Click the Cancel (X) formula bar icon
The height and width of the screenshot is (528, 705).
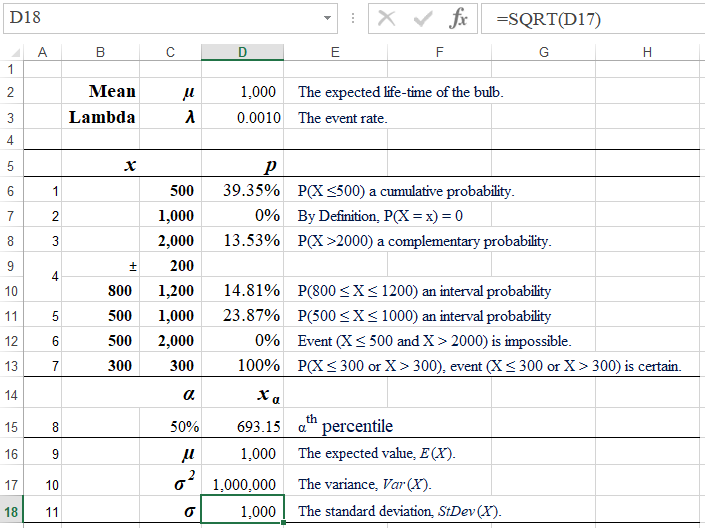386,19
